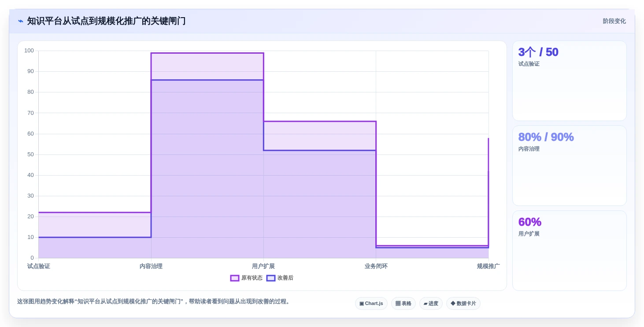The height and width of the screenshot is (327, 644).
Task: Click the 阶段变化 label in the header
Action: [x=614, y=21]
